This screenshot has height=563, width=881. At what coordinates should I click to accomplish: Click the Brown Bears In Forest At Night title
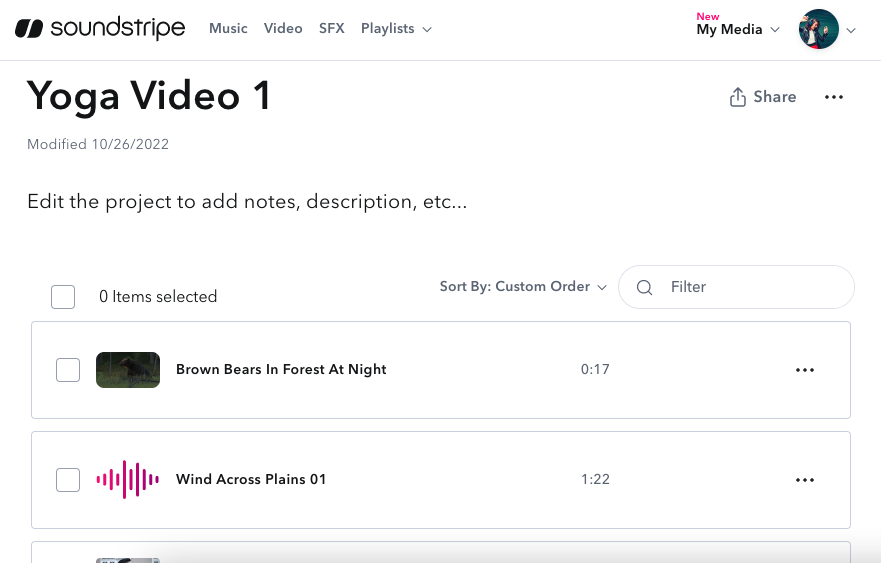tap(281, 370)
